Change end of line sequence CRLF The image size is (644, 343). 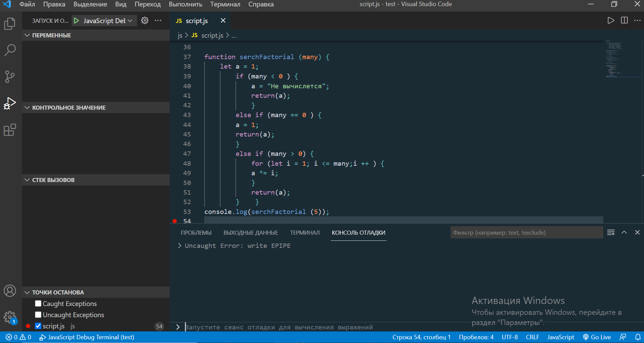(x=532, y=337)
